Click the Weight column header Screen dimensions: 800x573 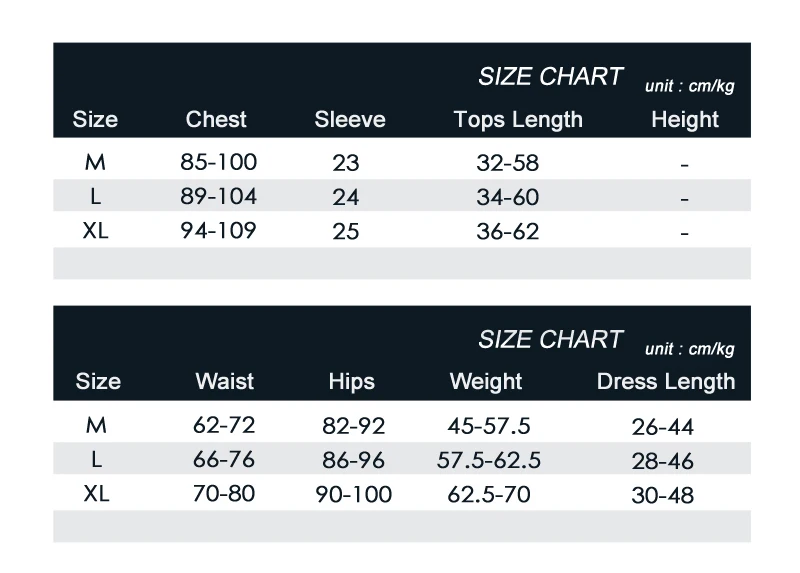[486, 382]
